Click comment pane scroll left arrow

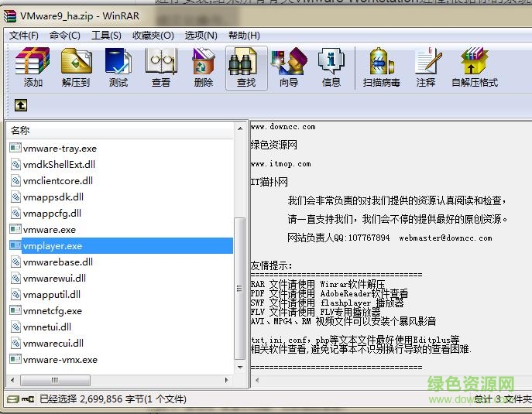point(257,380)
